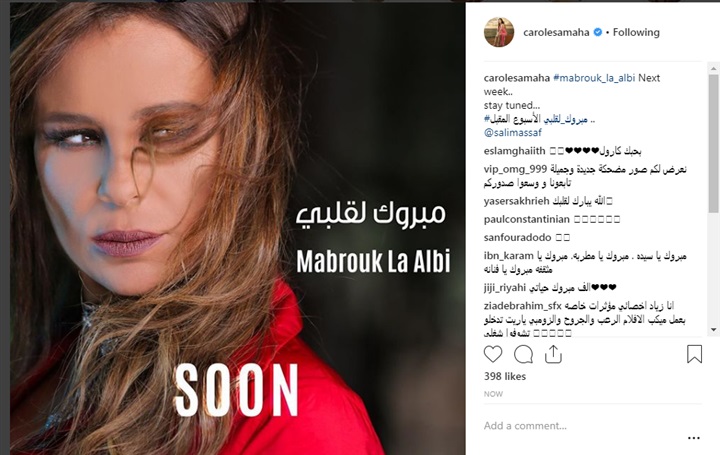Click the scroll down arrow in comments
The width and height of the screenshot is (720, 455).
coord(713,330)
